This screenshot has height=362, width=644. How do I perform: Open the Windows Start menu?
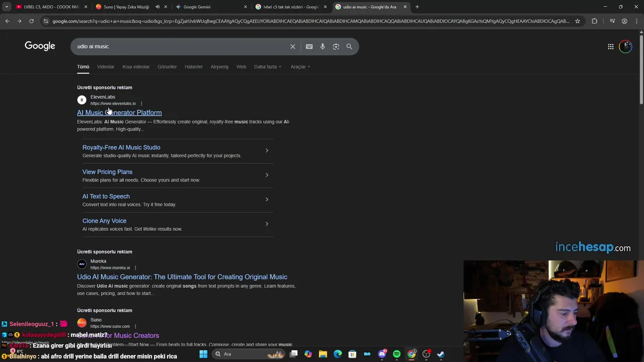pyautogui.click(x=203, y=354)
